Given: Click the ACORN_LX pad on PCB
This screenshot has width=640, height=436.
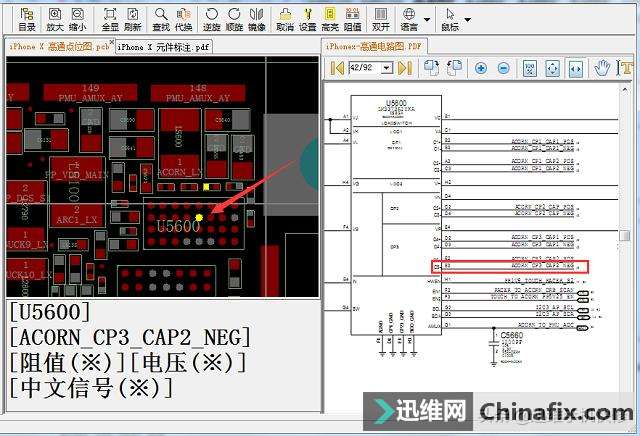Looking at the screenshot, I should (x=180, y=168).
